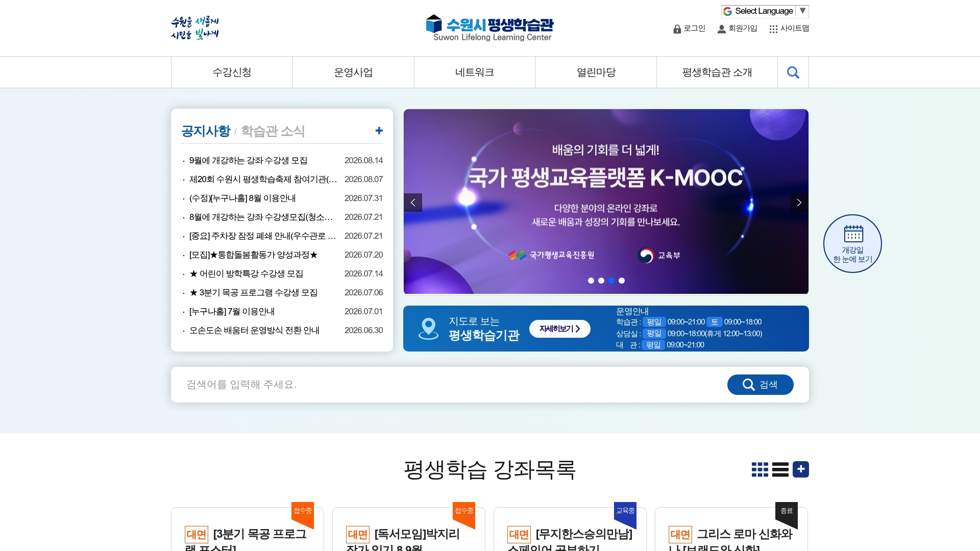Show the previous banner slide
Image resolution: width=980 pixels, height=551 pixels.
click(413, 203)
